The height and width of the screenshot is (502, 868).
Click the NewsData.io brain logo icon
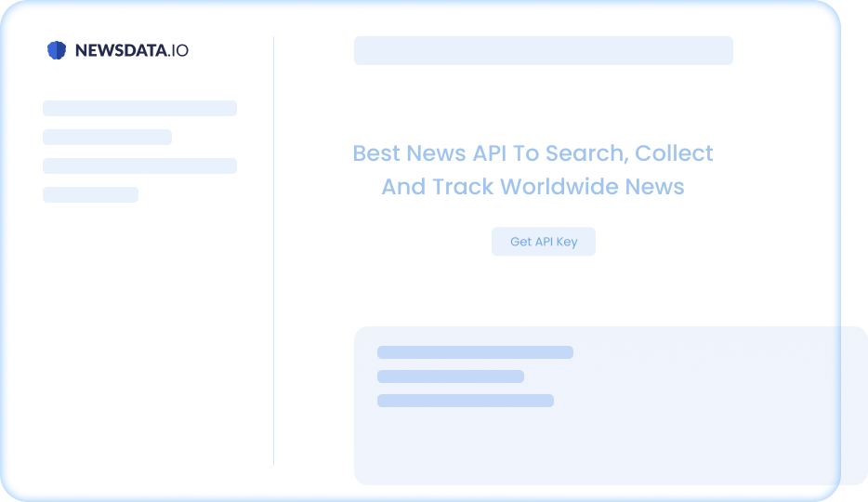coord(57,50)
